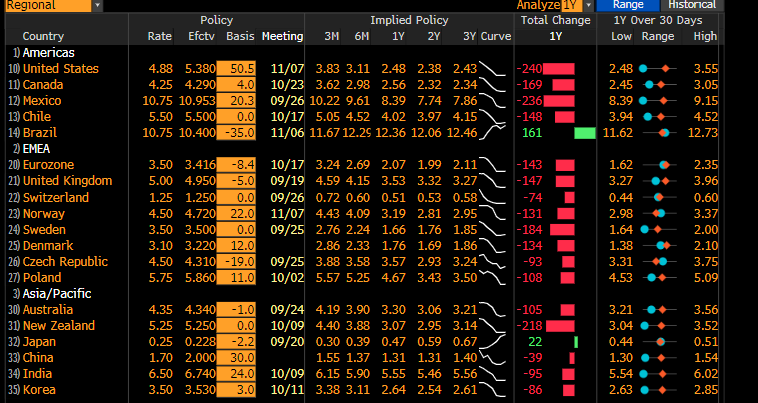Click the Efctv column header

click(202, 36)
